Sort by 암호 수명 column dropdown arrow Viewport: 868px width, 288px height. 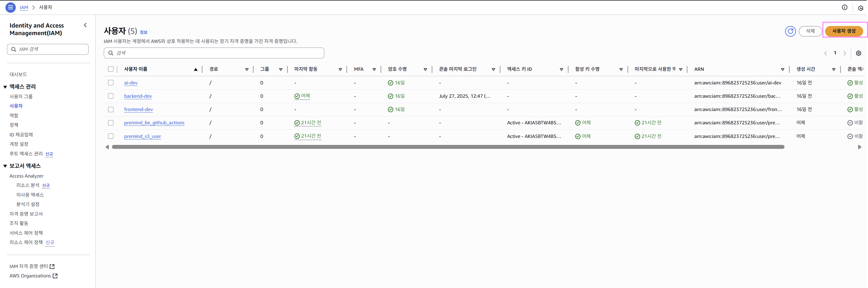tap(425, 69)
